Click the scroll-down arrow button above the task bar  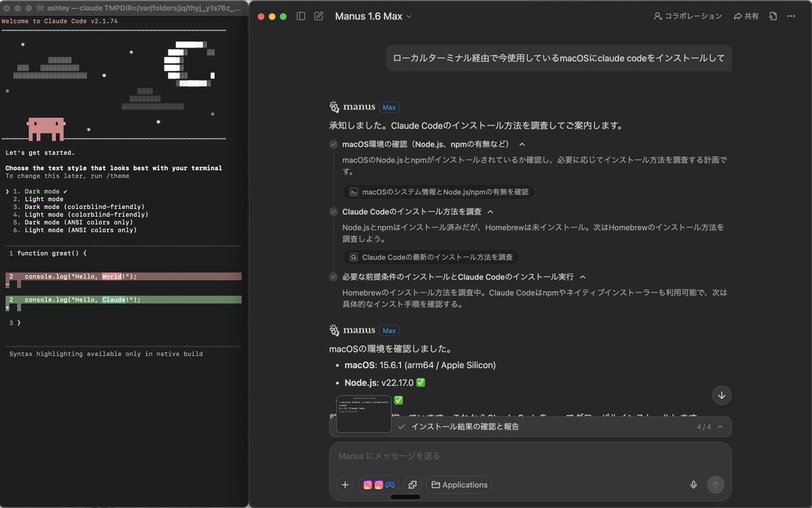(x=721, y=395)
